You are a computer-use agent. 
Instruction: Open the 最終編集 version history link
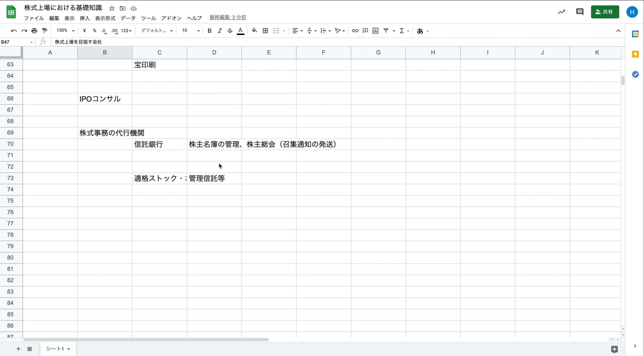[227, 18]
